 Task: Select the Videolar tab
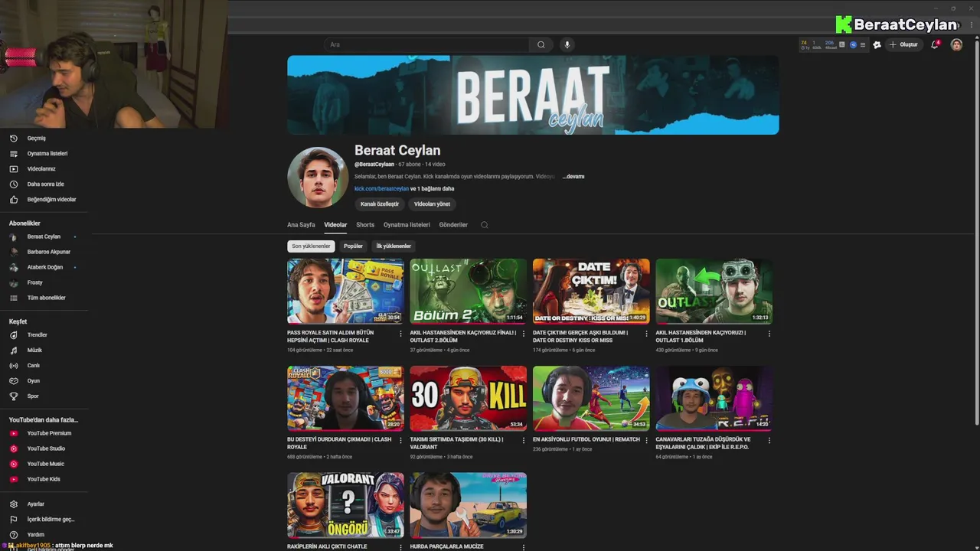[335, 225]
